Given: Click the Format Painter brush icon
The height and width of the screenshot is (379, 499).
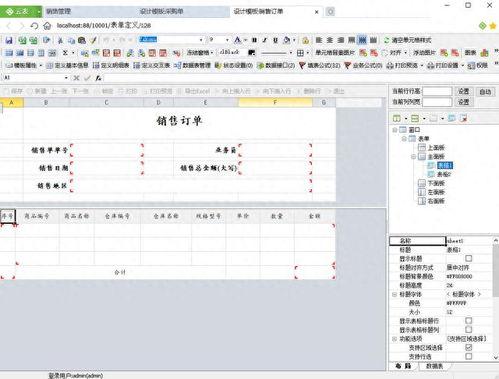Looking at the screenshot, I should tap(93, 40).
